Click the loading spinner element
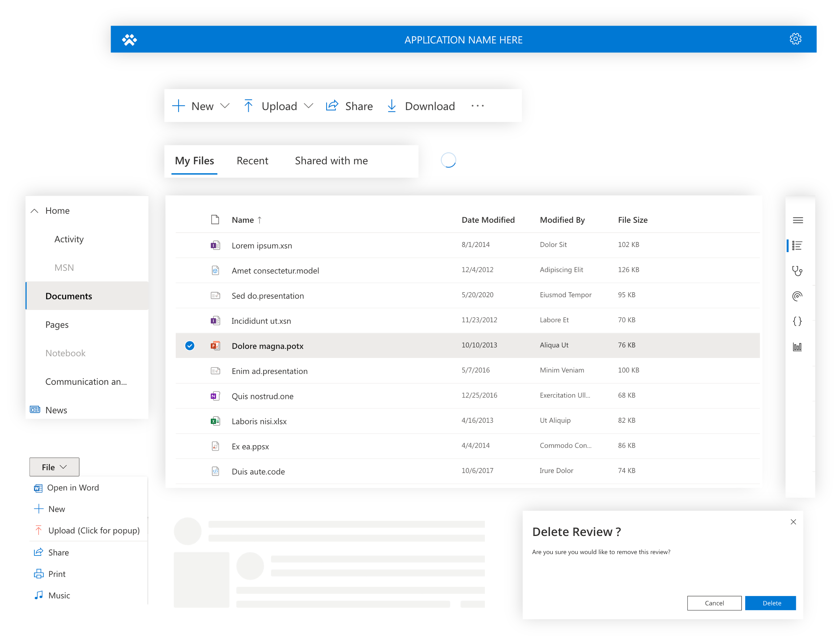840x643 pixels. click(448, 161)
